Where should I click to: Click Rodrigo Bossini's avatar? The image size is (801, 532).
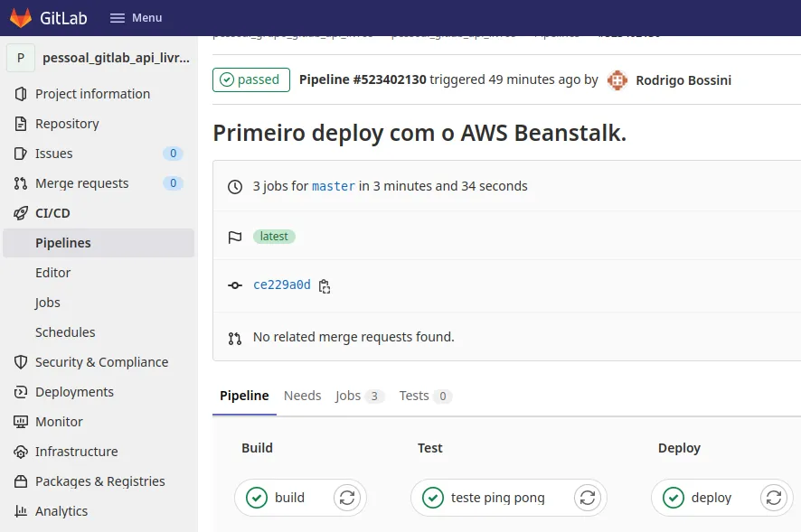tap(617, 80)
